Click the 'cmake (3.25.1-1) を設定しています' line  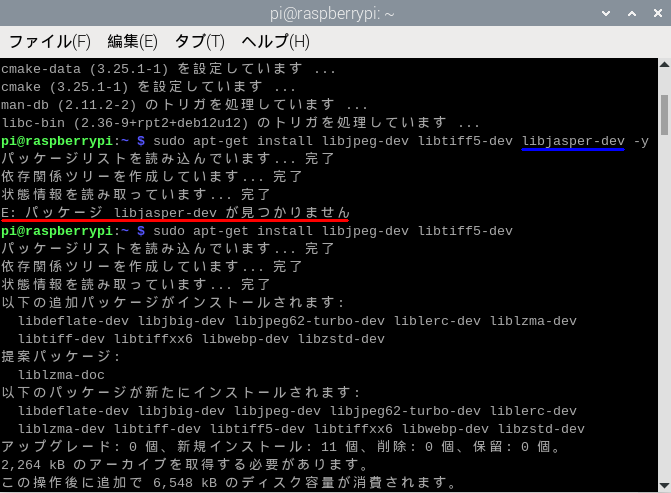(148, 87)
